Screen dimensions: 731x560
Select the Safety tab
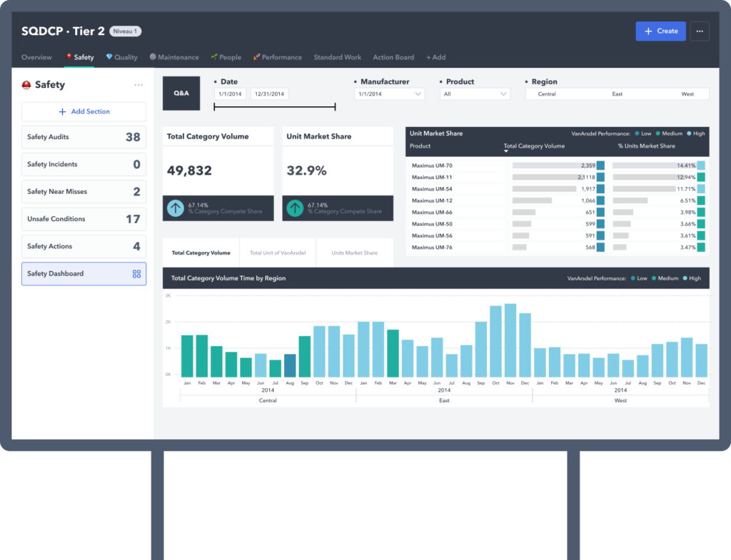(x=80, y=57)
